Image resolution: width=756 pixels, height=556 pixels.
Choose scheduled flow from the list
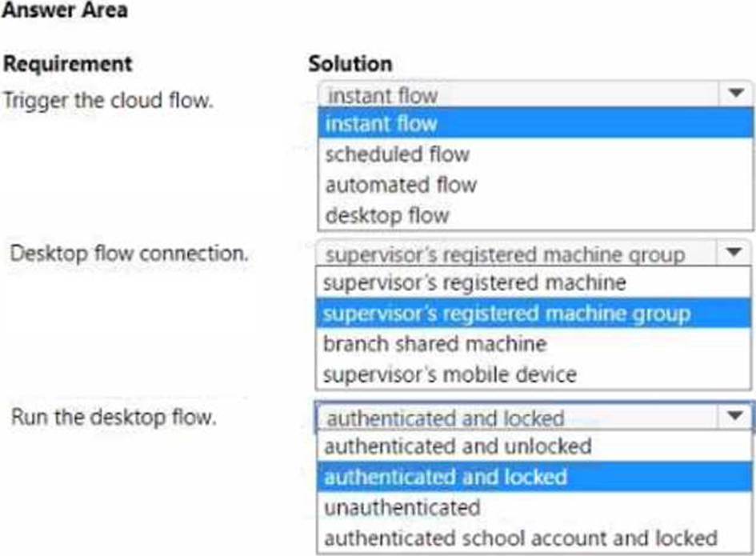535,154
